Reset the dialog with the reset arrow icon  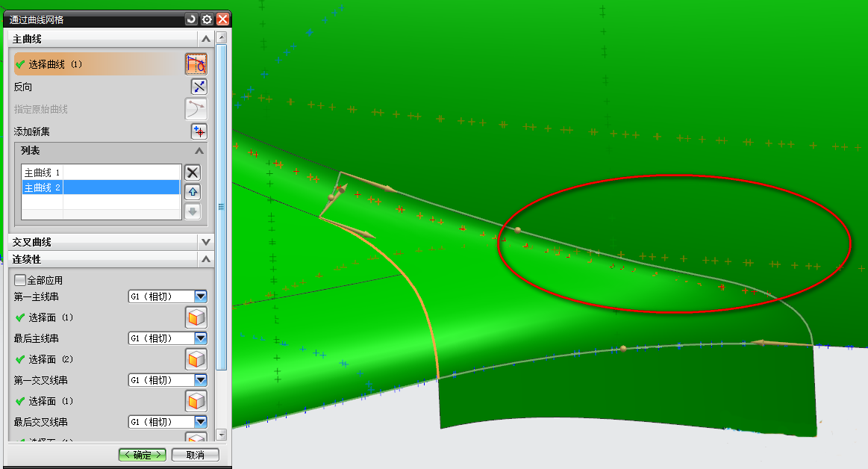pyautogui.click(x=192, y=19)
